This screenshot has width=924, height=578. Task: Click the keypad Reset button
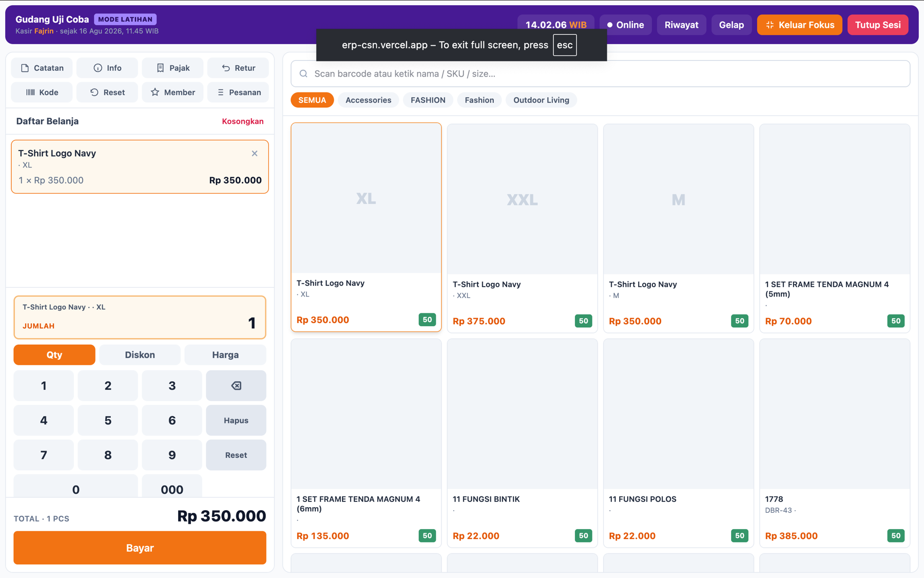click(x=236, y=455)
